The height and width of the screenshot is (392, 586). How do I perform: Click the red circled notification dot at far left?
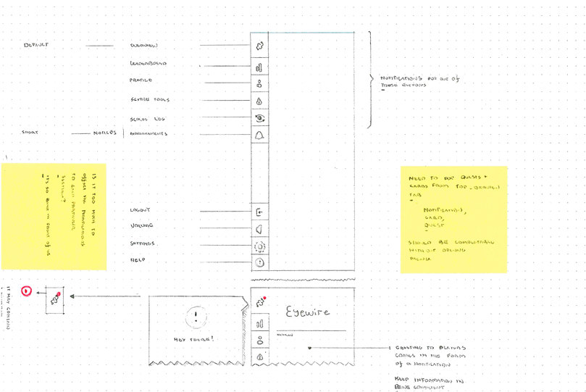tap(26, 291)
